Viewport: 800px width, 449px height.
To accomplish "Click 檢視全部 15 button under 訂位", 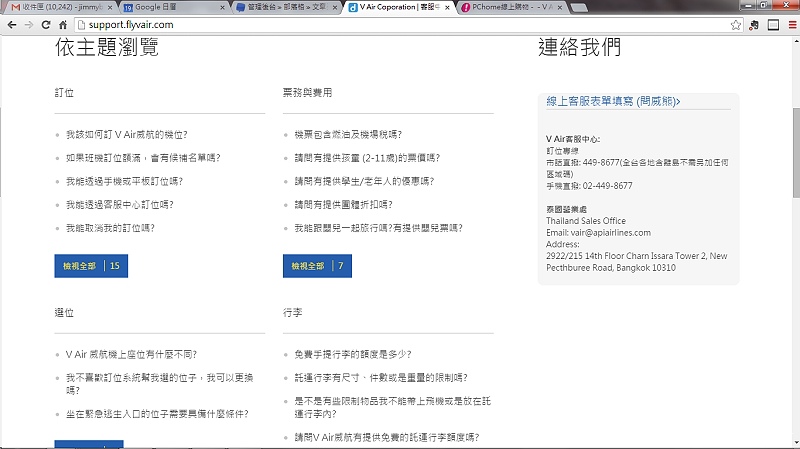I will coord(91,266).
